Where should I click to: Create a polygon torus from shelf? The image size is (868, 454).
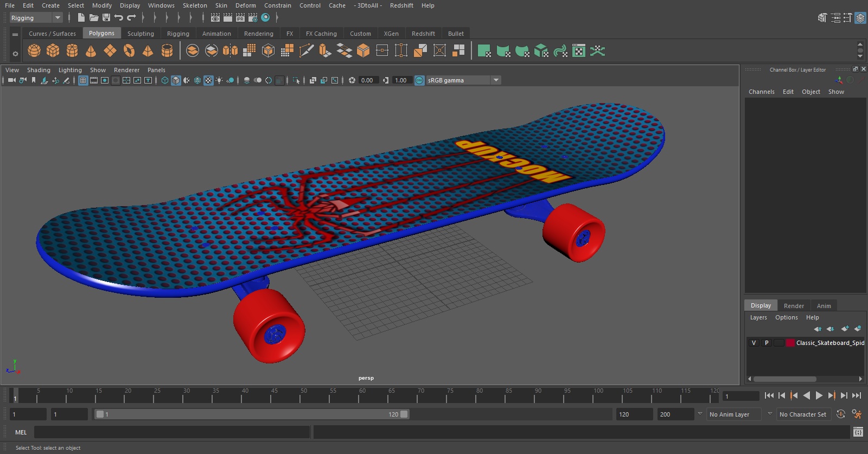129,51
